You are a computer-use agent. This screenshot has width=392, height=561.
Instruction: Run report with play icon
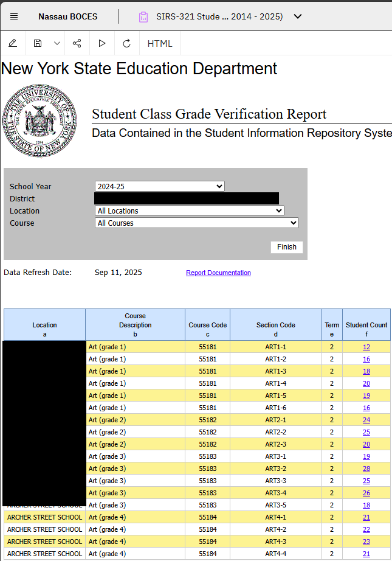pyautogui.click(x=102, y=43)
